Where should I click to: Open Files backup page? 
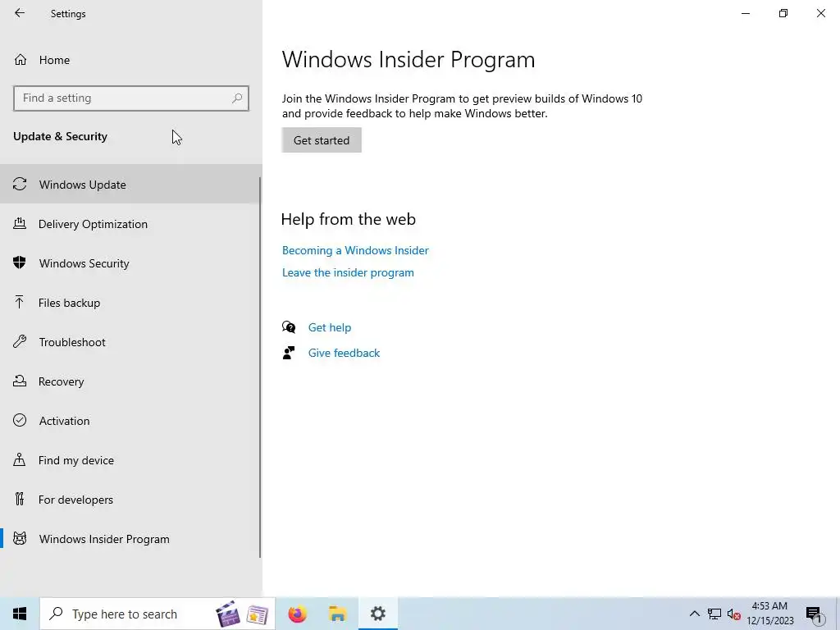131,302
